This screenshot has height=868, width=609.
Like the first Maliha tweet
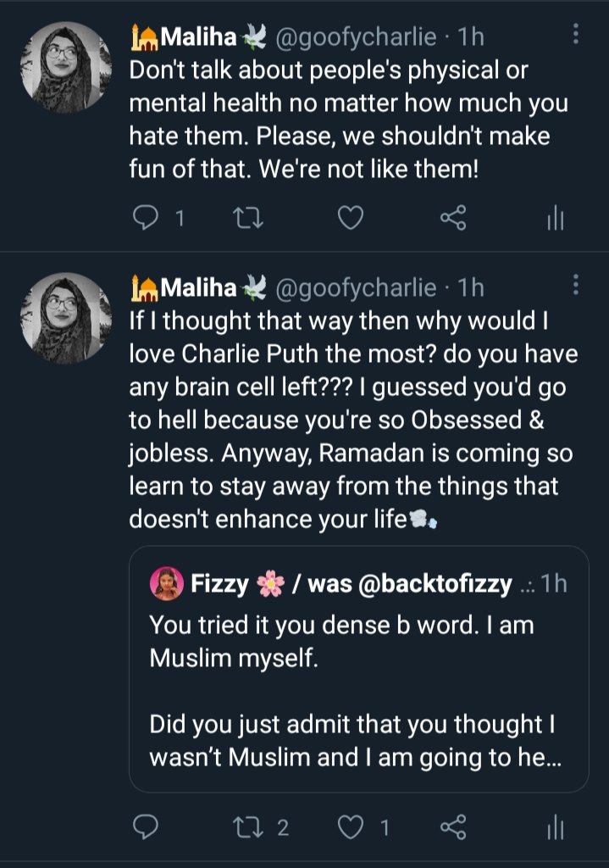350,220
